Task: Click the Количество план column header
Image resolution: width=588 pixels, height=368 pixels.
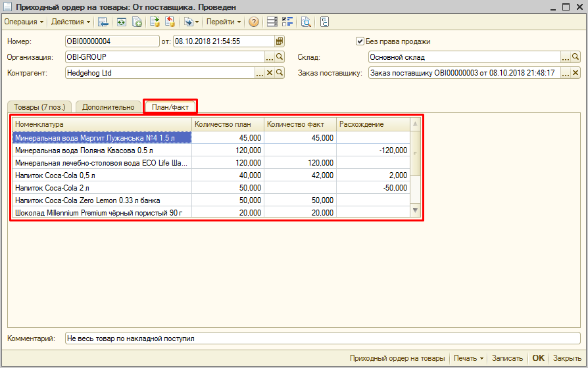Action: [x=228, y=124]
